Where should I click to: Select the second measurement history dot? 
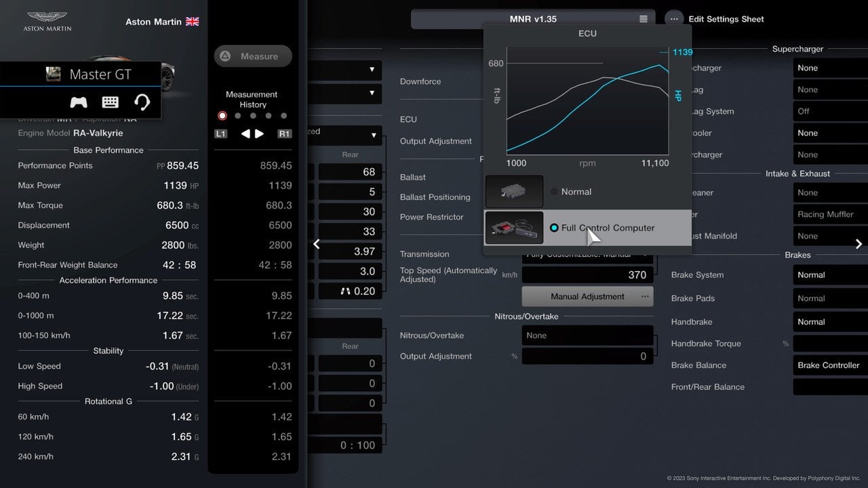click(237, 116)
